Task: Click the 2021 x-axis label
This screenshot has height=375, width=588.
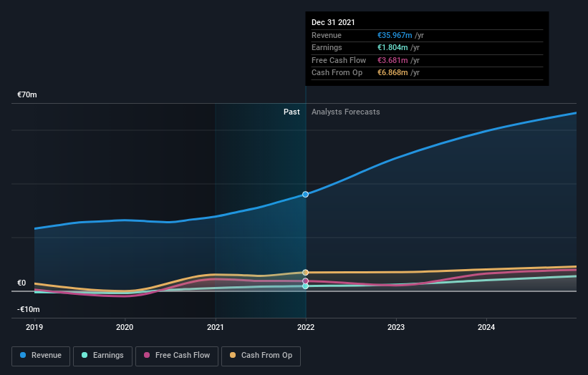Action: click(x=216, y=327)
